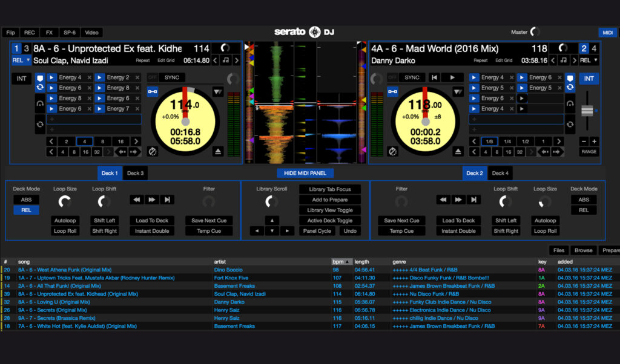This screenshot has width=620, height=364.
Task: Switch to the Deck 4 tab
Action: [500, 173]
